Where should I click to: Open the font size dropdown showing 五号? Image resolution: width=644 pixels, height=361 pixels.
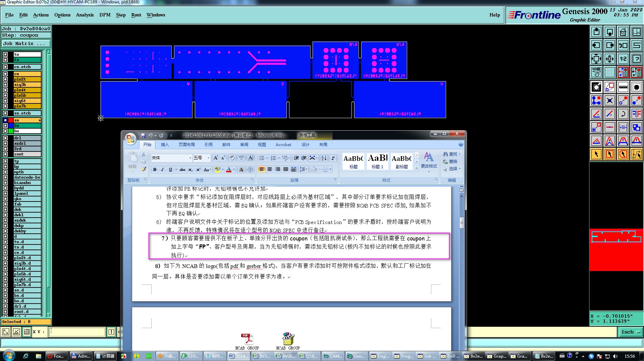click(208, 158)
